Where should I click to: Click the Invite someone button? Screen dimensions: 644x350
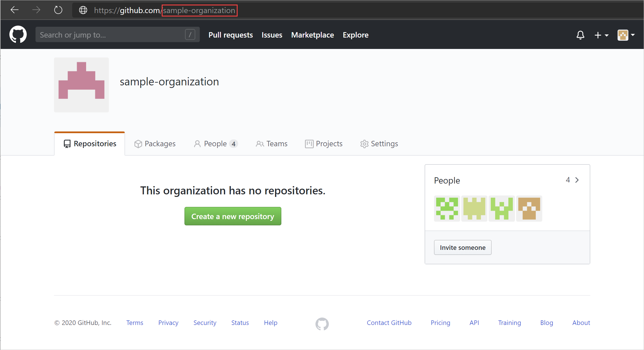(462, 247)
